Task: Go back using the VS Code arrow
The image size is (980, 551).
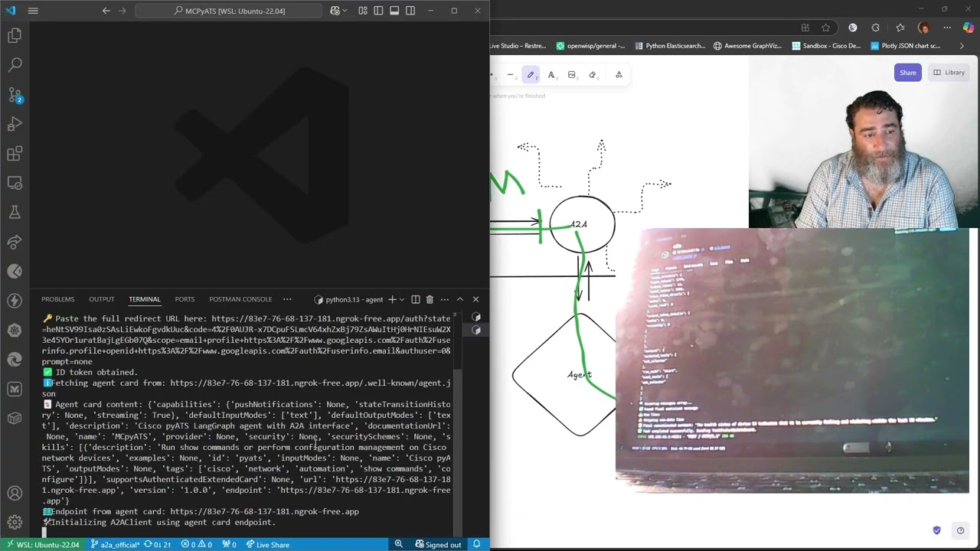Action: [x=106, y=11]
